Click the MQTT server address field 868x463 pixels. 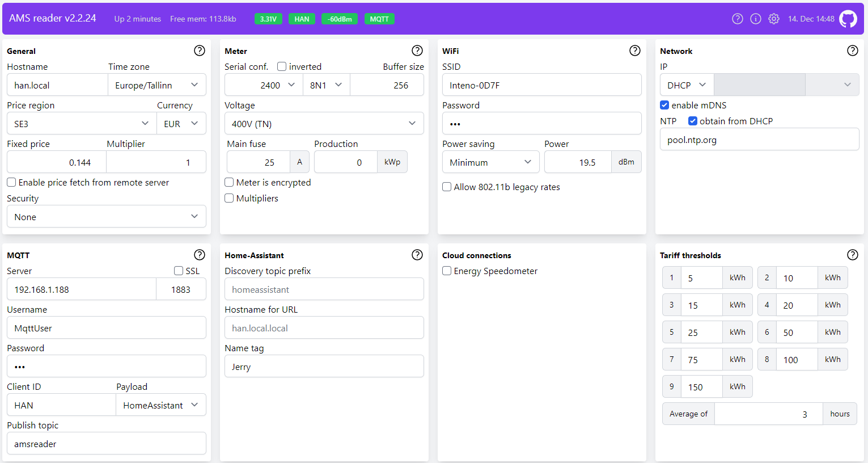82,289
